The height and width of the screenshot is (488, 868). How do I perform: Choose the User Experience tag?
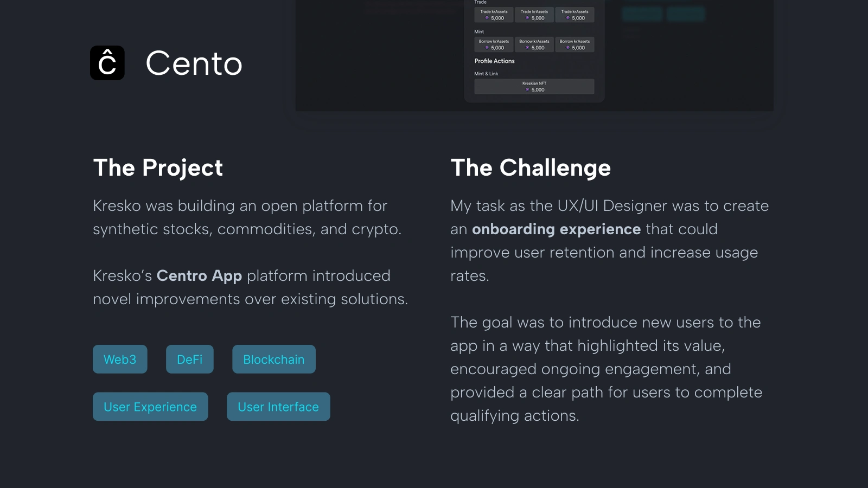click(x=150, y=407)
